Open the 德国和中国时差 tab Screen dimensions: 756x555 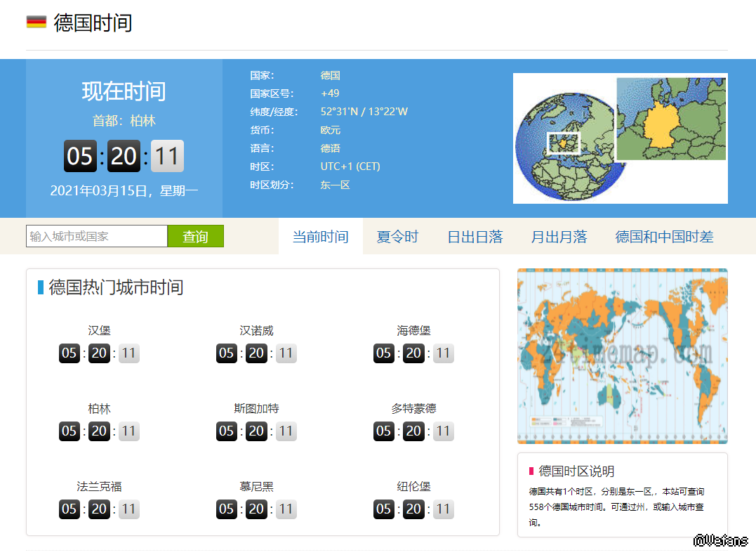click(x=664, y=237)
